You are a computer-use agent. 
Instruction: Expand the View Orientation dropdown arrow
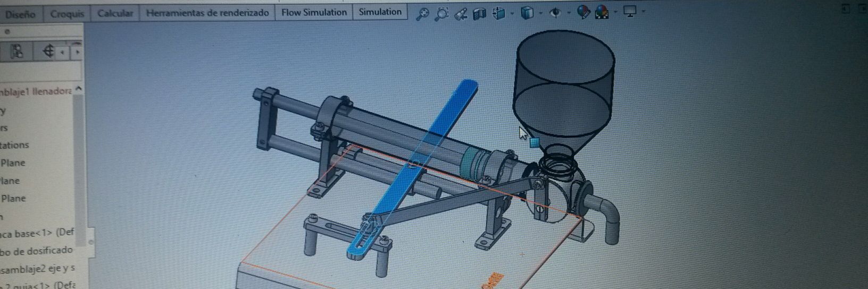coord(512,13)
